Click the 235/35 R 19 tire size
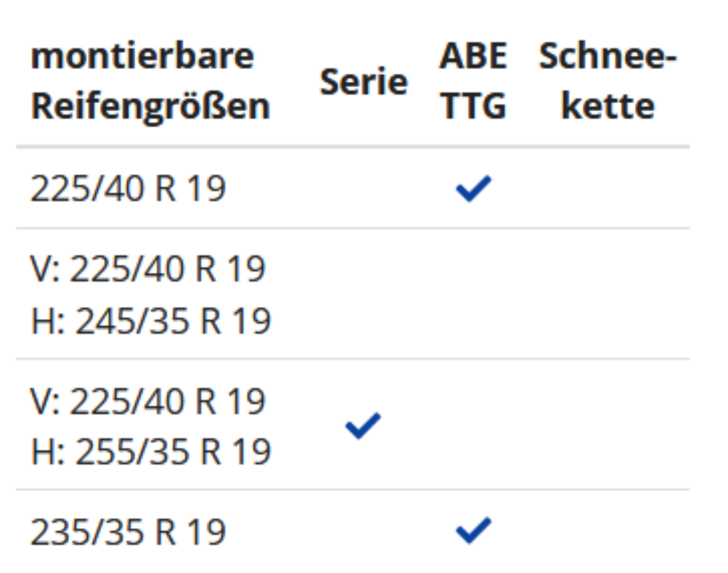728x573 pixels. 128,531
